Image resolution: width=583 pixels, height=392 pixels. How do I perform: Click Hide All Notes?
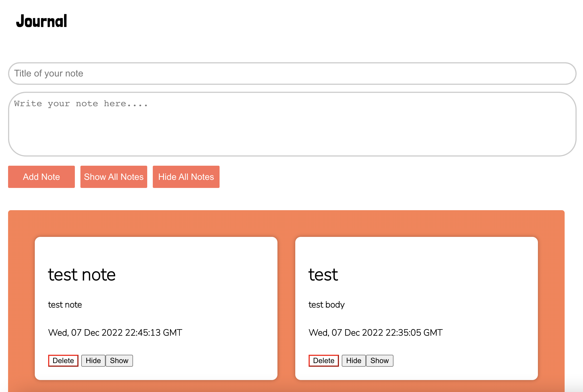point(186,177)
